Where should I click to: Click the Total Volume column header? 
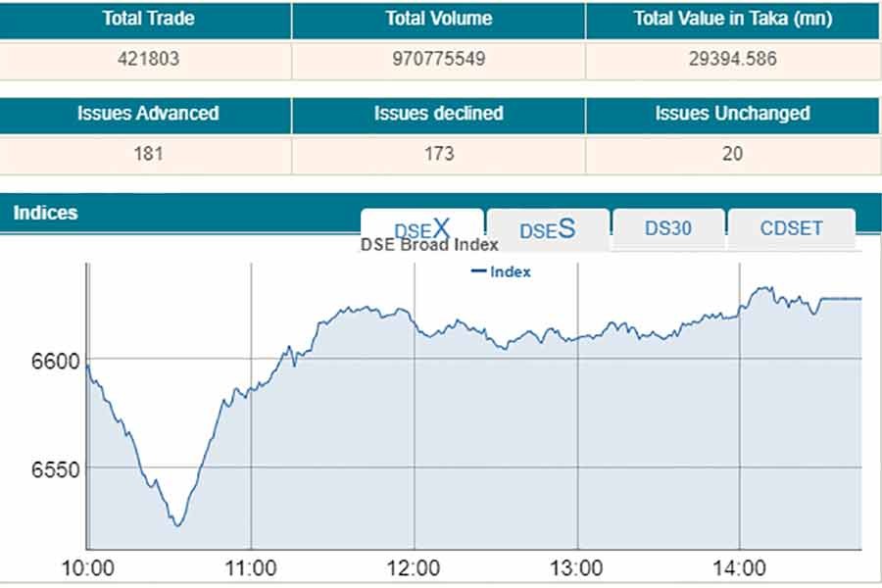[x=439, y=19]
